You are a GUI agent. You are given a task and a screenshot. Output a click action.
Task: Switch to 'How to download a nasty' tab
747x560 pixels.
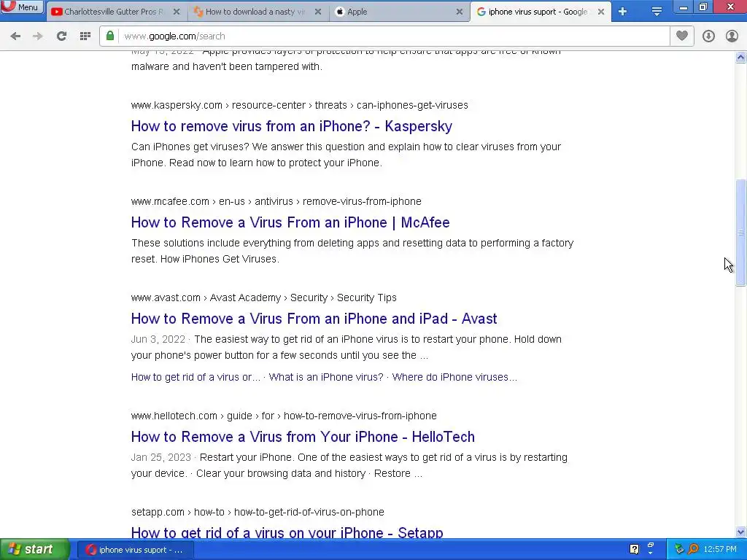(256, 12)
